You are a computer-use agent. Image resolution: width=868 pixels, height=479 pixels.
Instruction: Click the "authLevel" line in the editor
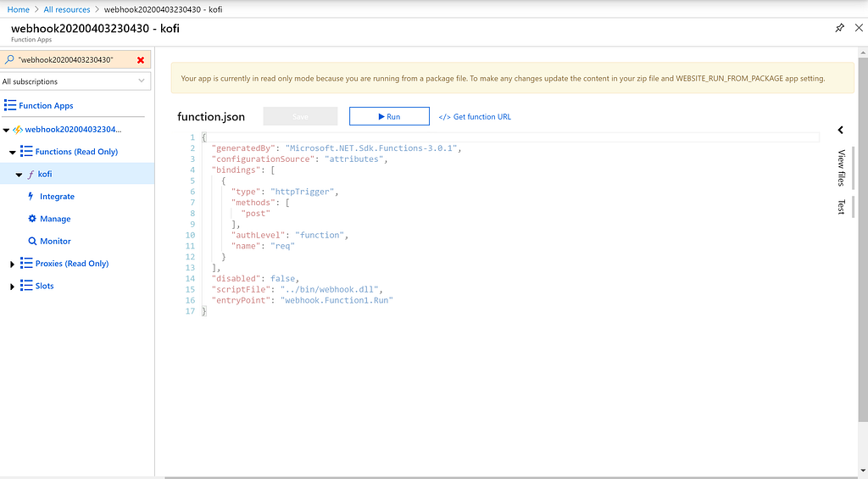coord(290,235)
